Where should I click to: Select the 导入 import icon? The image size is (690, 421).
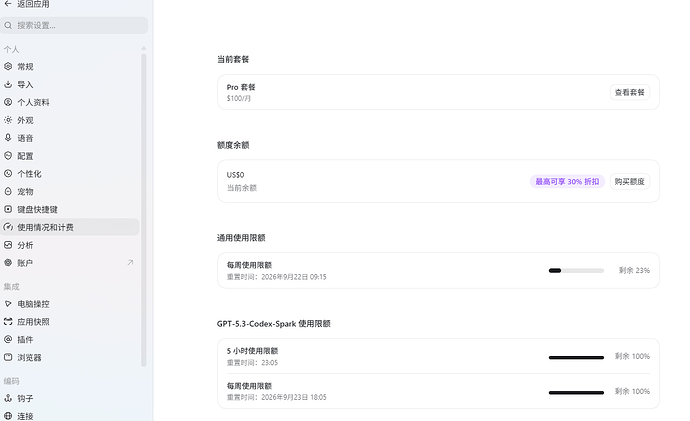(x=8, y=84)
